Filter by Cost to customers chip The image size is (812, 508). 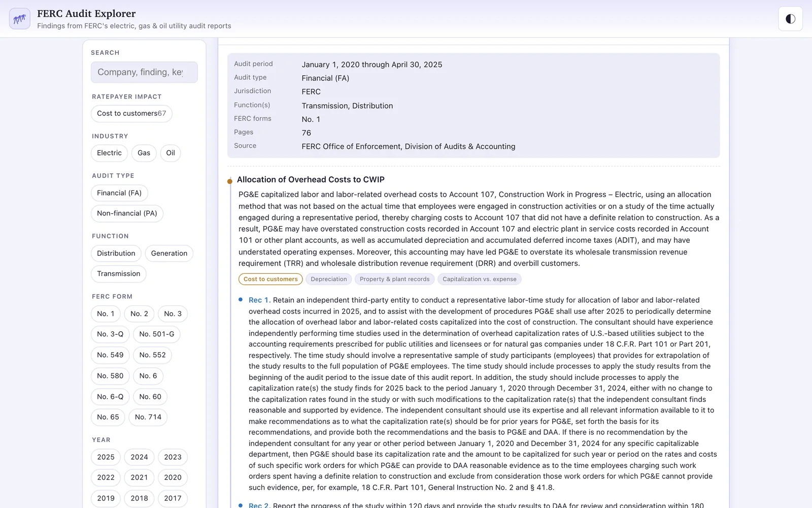tap(131, 113)
